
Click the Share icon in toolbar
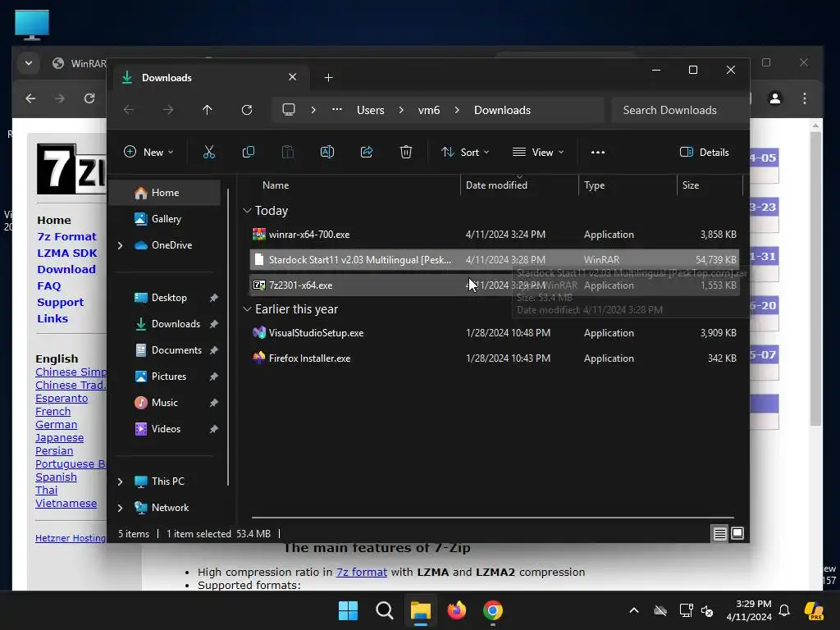click(367, 152)
